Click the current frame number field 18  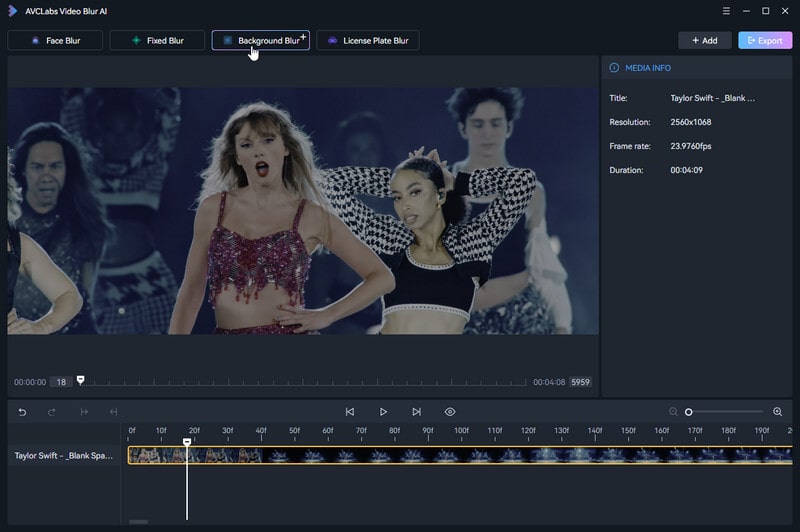coord(61,382)
